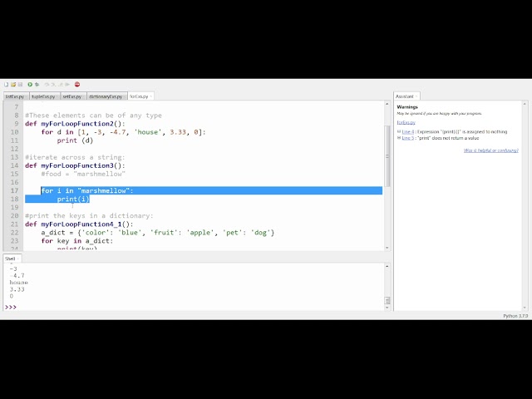Screen dimensions: 532x399
Task: Switch to the dictionaryFxs.py tab
Action: 107,96
